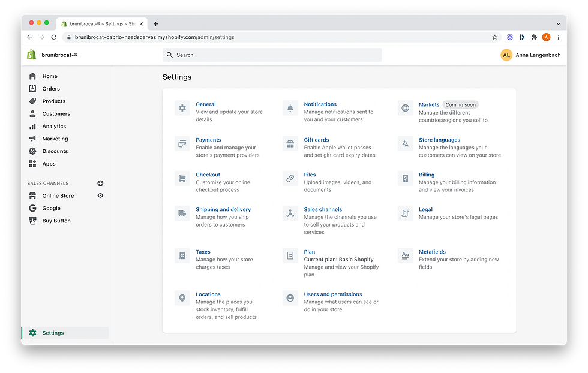The height and width of the screenshot is (373, 588).
Task: Click the Shipping and delivery truck icon
Action: [x=182, y=213]
